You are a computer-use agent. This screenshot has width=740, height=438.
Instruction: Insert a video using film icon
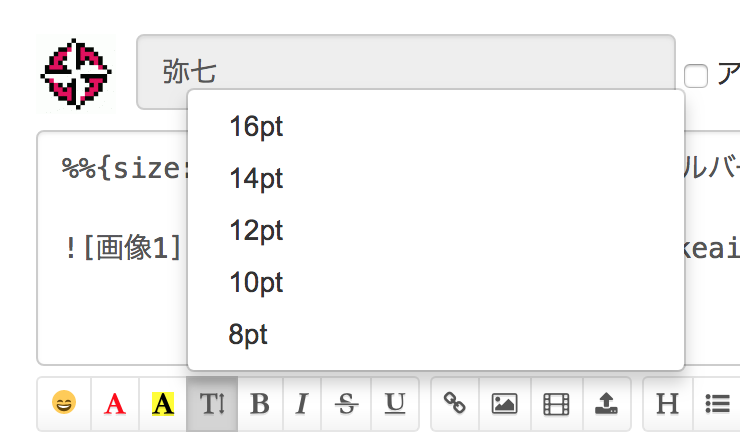556,404
